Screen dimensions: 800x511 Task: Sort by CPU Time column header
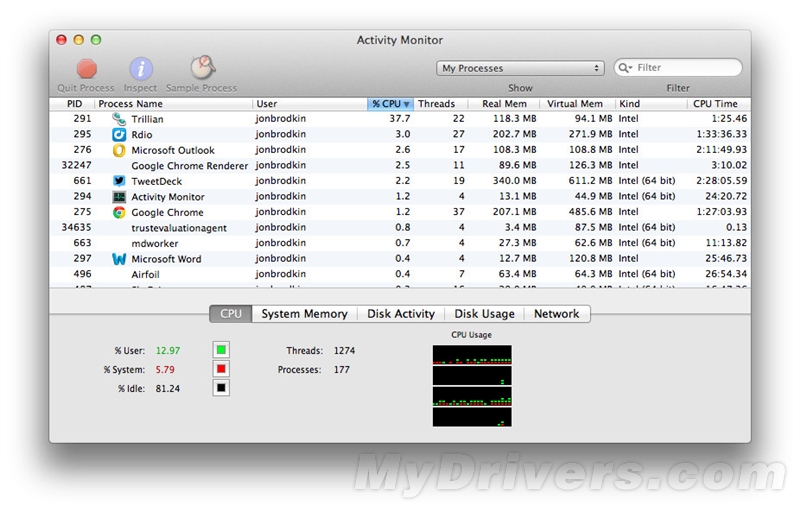pyautogui.click(x=718, y=104)
